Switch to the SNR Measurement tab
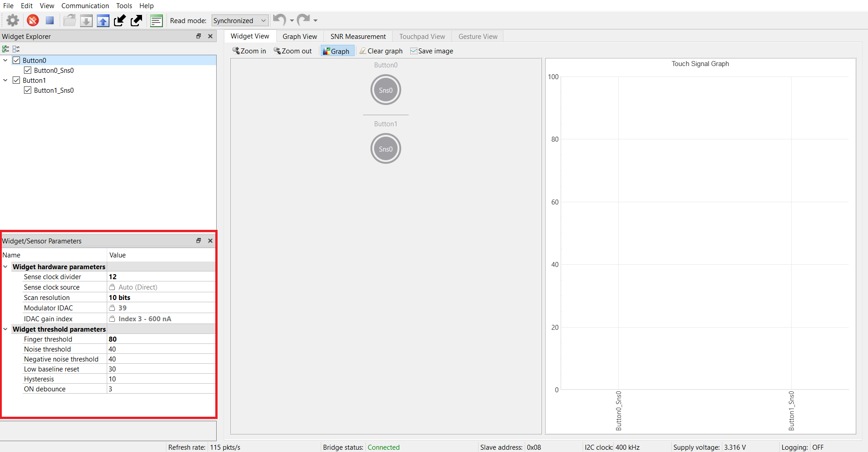The image size is (868, 452). click(358, 36)
